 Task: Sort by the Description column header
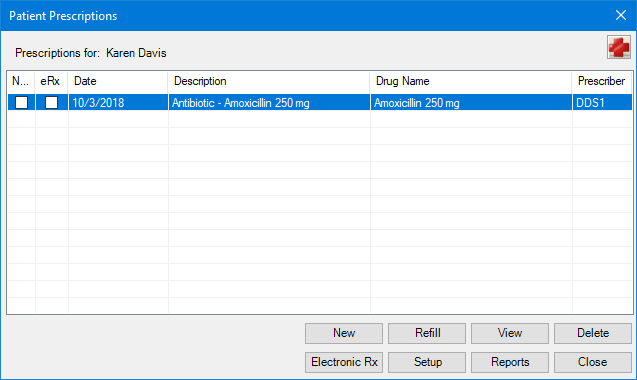pyautogui.click(x=269, y=81)
